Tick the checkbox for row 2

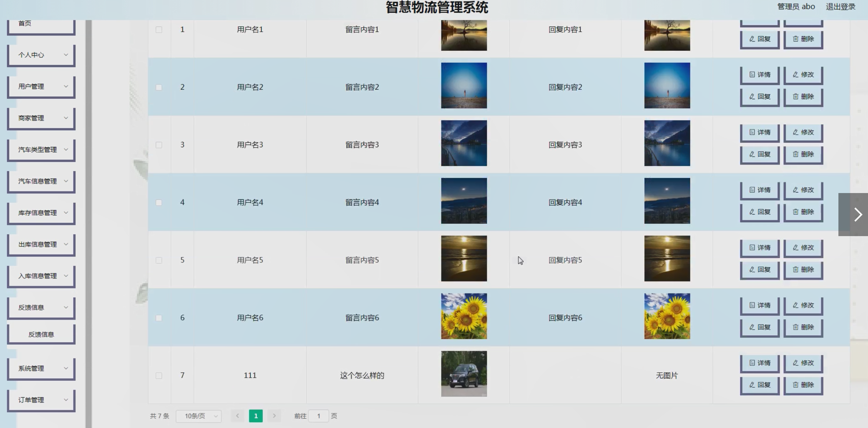click(x=159, y=87)
